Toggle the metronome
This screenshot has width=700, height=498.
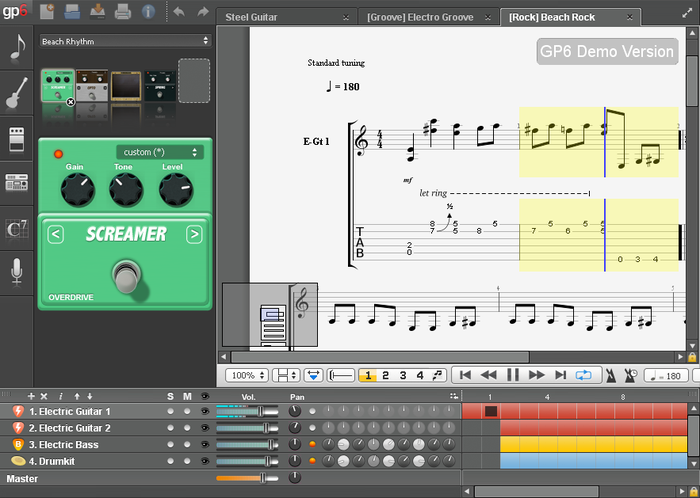[611, 376]
